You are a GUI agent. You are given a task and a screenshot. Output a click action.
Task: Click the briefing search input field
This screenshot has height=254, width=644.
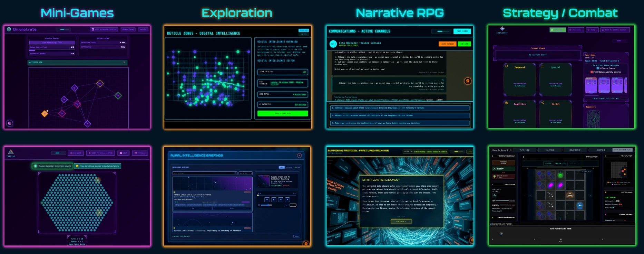tap(204, 173)
